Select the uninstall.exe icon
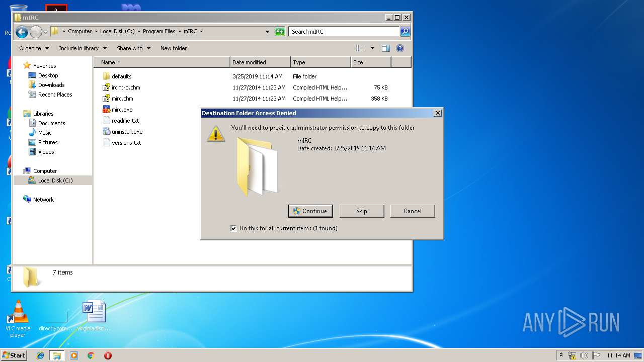The image size is (644, 362). [x=106, y=132]
